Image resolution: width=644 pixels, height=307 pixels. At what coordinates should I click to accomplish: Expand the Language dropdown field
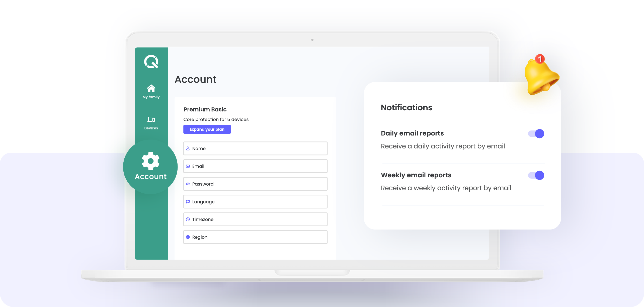point(255,201)
